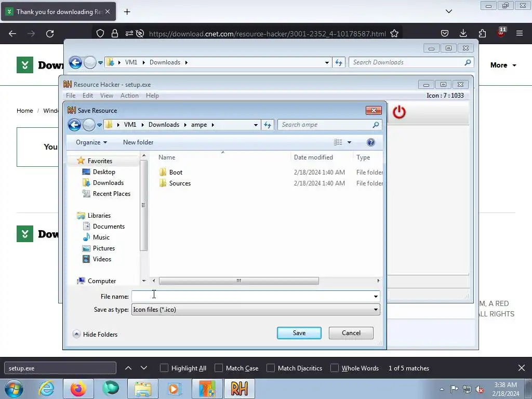Open Resource Hacker taskbar icon

point(239,389)
